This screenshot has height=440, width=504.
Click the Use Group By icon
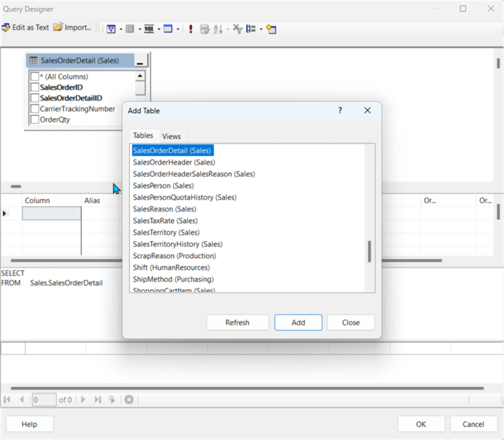[251, 29]
